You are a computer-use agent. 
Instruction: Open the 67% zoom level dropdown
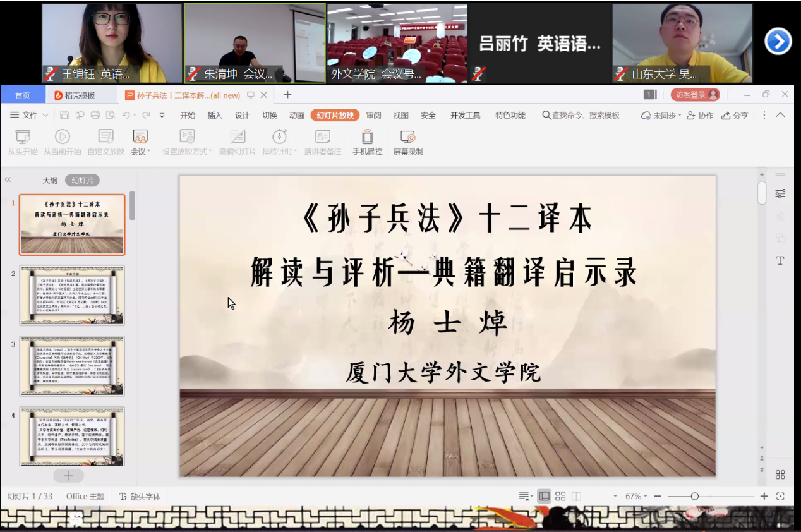pos(636,497)
